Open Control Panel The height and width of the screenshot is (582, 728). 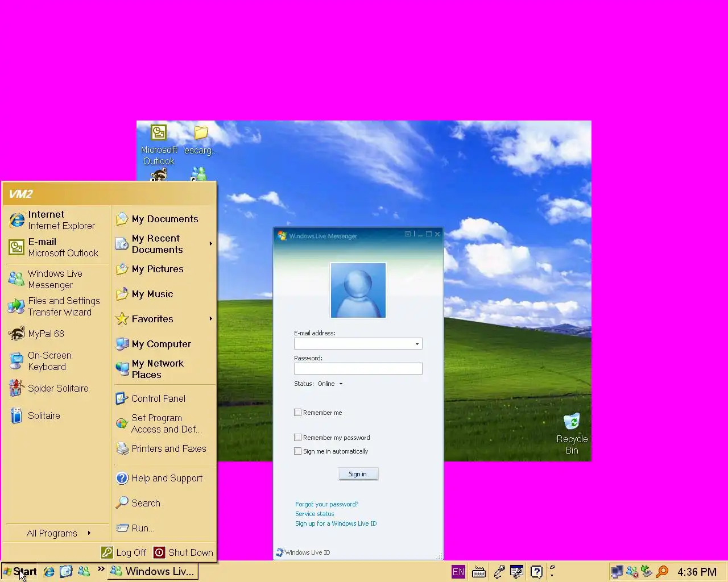click(164, 398)
